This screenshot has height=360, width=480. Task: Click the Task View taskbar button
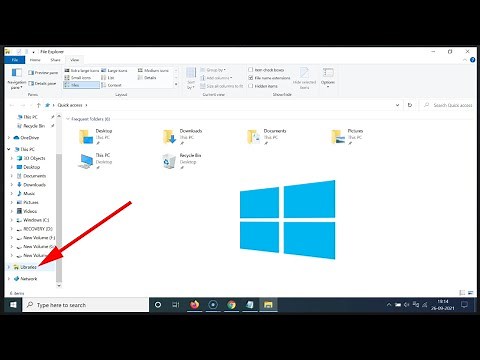pyautogui.click(x=176, y=305)
